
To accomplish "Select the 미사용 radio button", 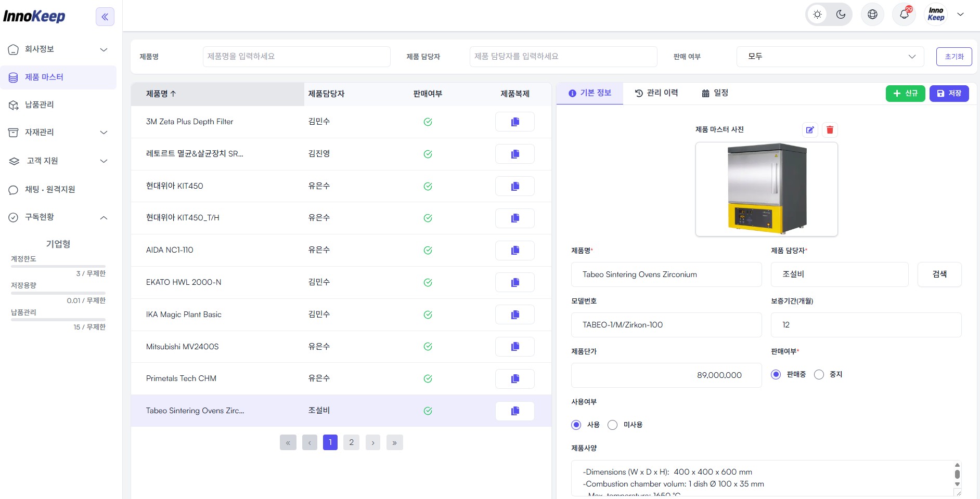I will point(612,425).
